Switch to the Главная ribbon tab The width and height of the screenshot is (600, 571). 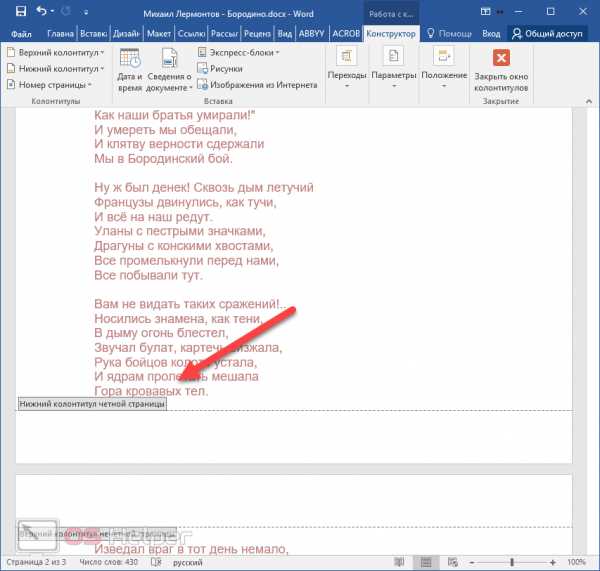(60, 34)
